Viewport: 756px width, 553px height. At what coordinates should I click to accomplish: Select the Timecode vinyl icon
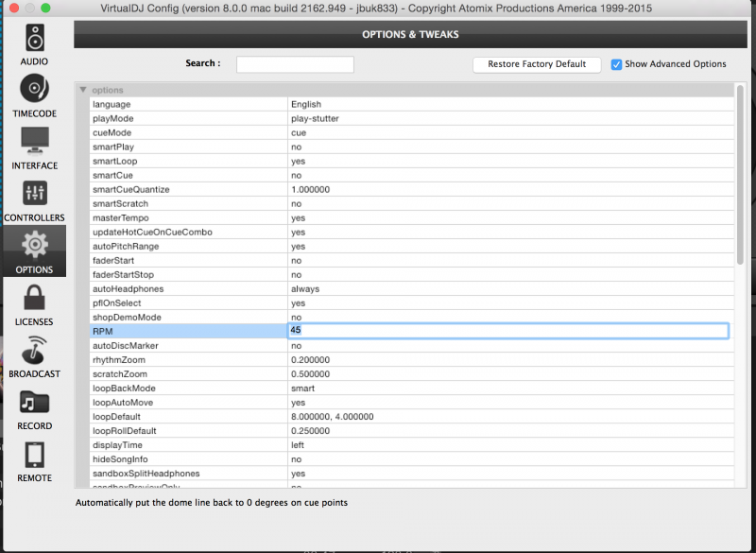[35, 90]
